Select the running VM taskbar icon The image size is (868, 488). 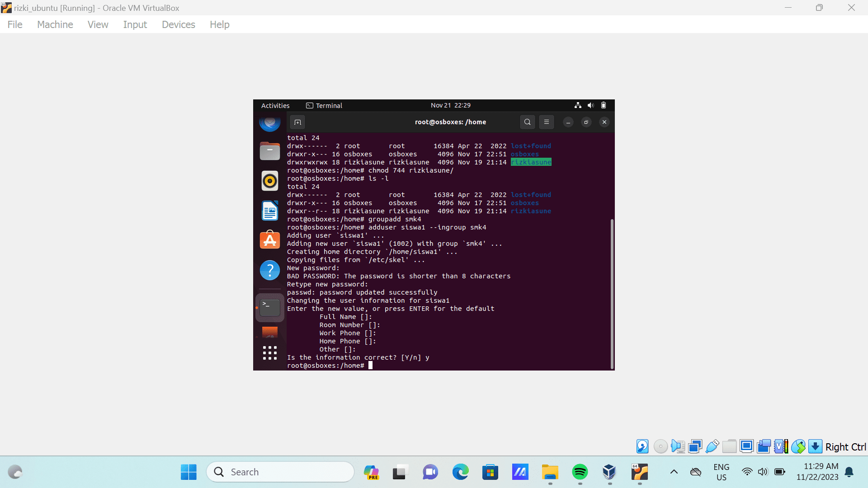click(640, 472)
